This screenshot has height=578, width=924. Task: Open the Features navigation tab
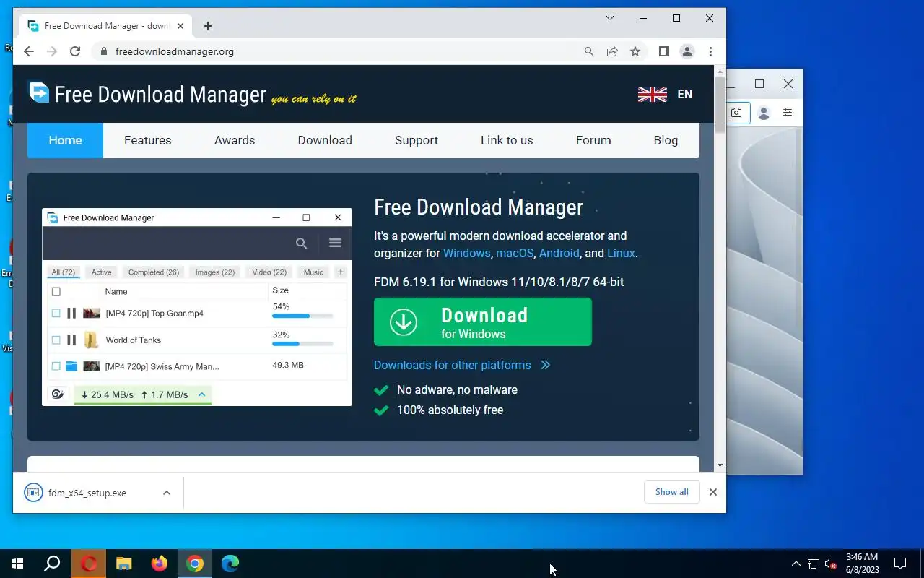[x=148, y=140]
